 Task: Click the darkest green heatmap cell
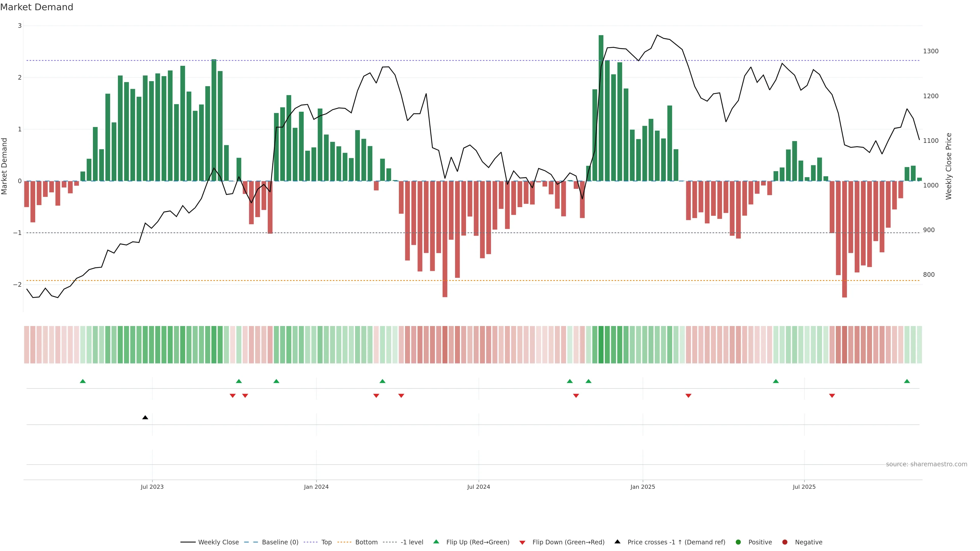click(x=601, y=345)
